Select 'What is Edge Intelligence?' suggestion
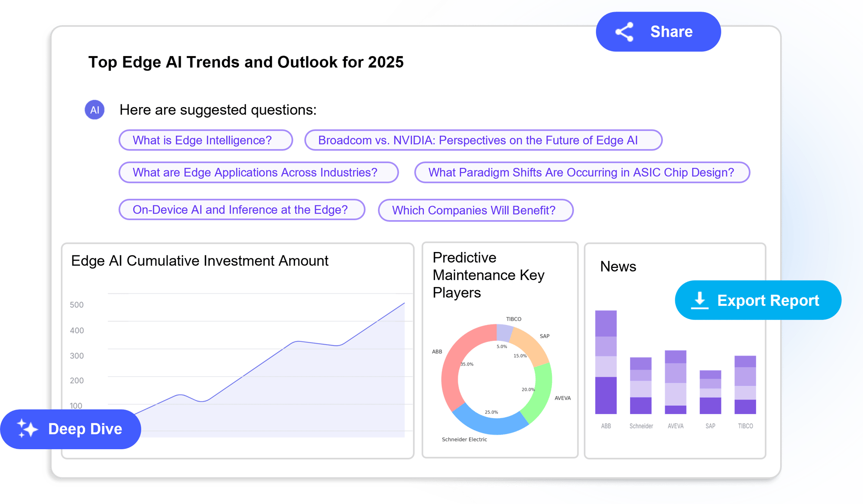Viewport: 863px width, 504px height. click(x=206, y=140)
